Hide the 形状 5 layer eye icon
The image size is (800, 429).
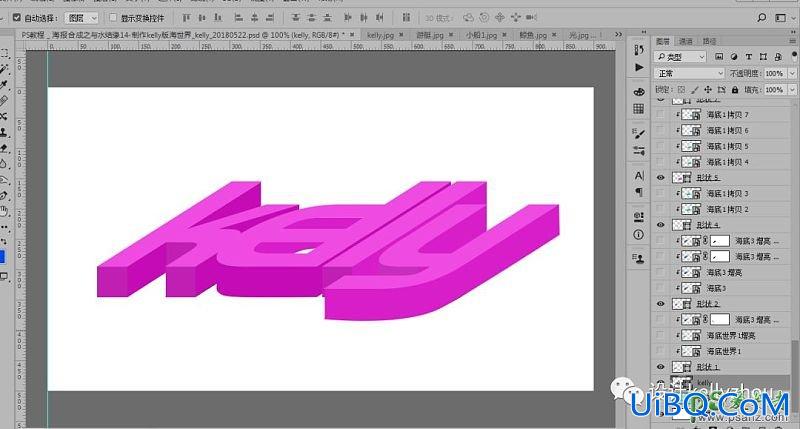pos(661,178)
